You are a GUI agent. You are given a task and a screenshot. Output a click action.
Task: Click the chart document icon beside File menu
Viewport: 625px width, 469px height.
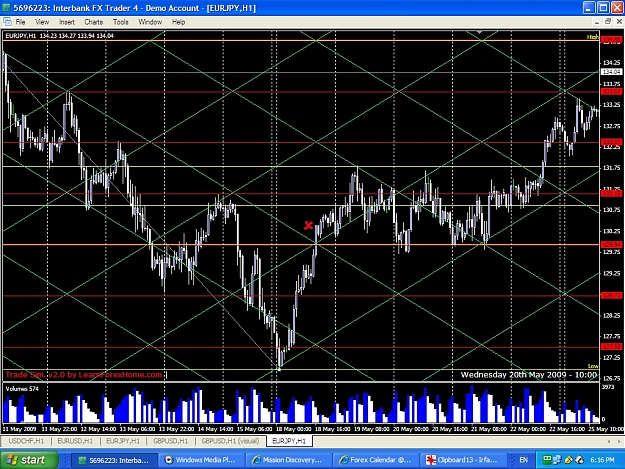7,22
